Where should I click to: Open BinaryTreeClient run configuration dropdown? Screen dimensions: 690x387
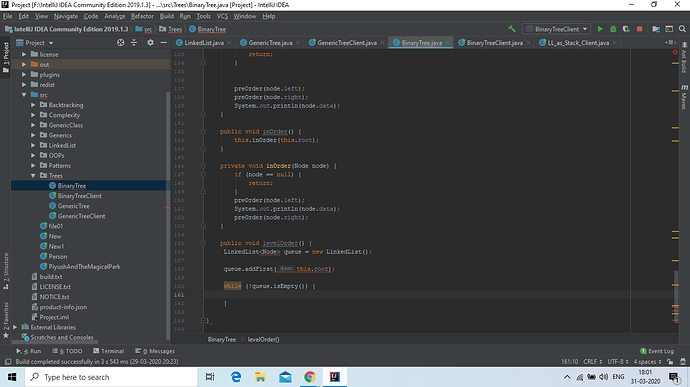pyautogui.click(x=557, y=29)
